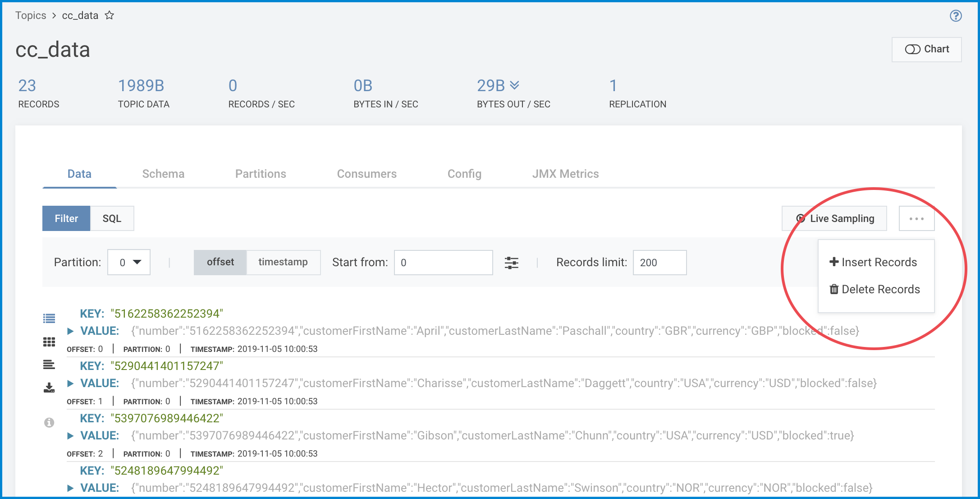Image resolution: width=980 pixels, height=499 pixels.
Task: Expand VALUE for April Paschall record
Action: 70,331
